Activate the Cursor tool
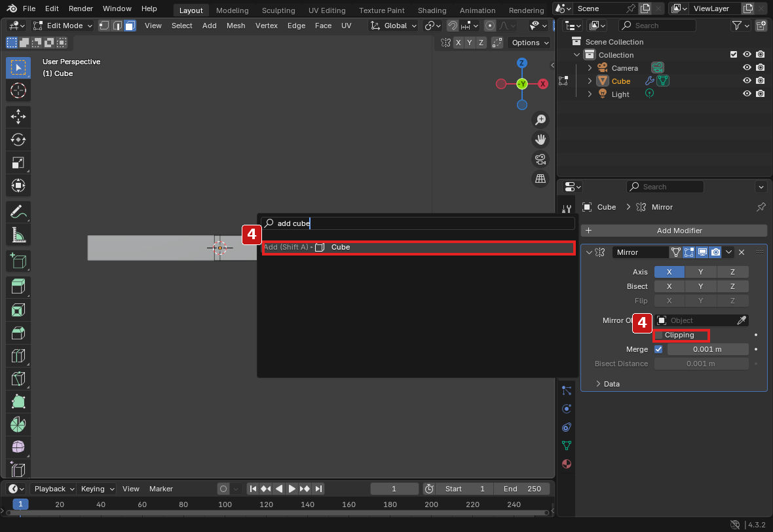773x532 pixels. [18, 90]
